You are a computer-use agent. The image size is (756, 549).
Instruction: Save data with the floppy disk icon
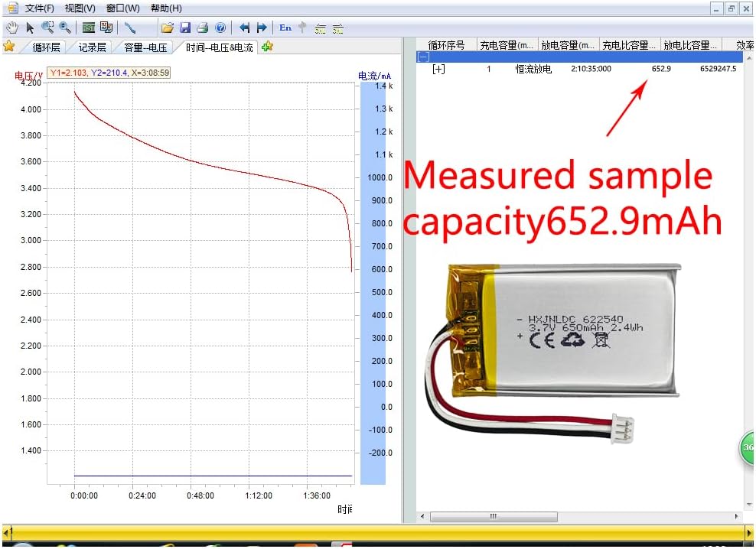185,28
